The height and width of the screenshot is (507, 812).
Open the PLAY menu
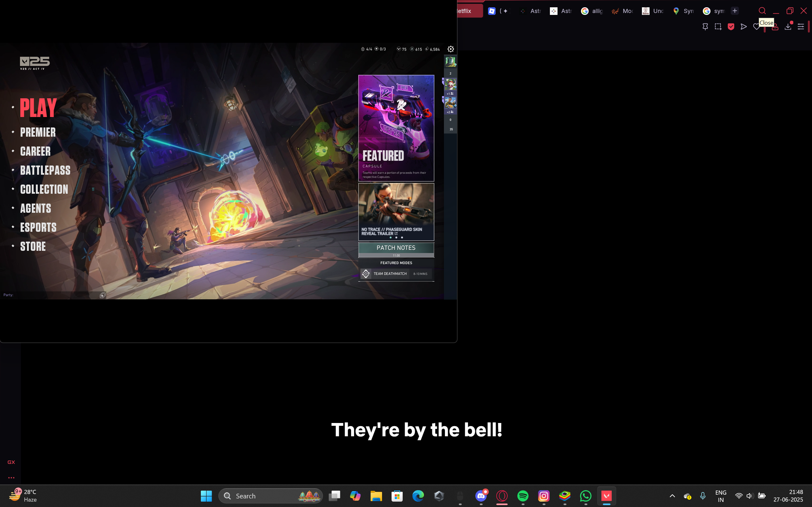[38, 108]
